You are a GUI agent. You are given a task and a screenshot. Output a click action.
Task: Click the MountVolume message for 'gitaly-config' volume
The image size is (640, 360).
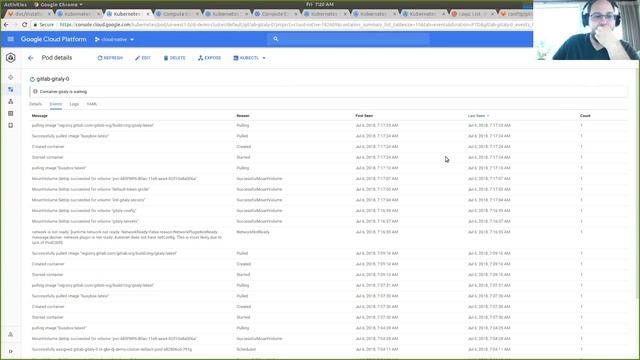tap(84, 211)
